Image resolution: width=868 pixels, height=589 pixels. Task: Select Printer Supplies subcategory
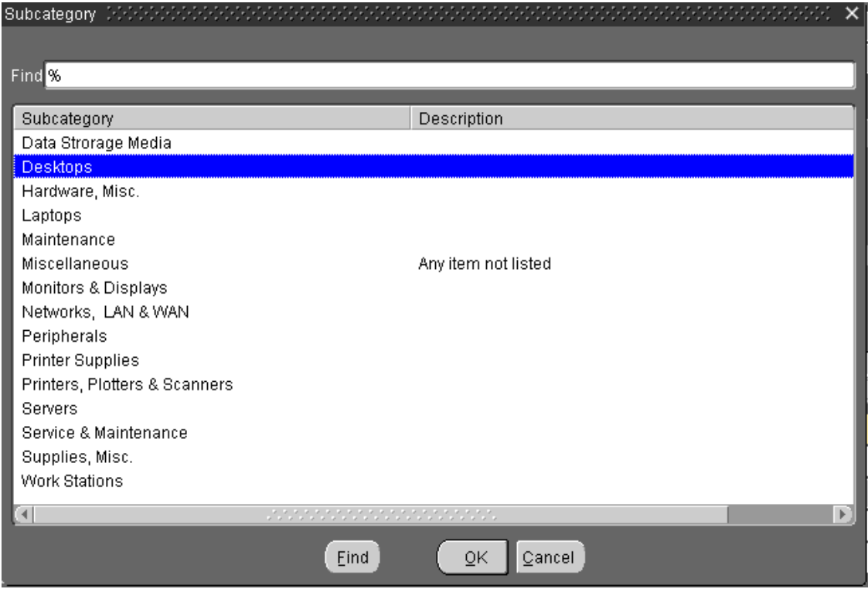80,360
